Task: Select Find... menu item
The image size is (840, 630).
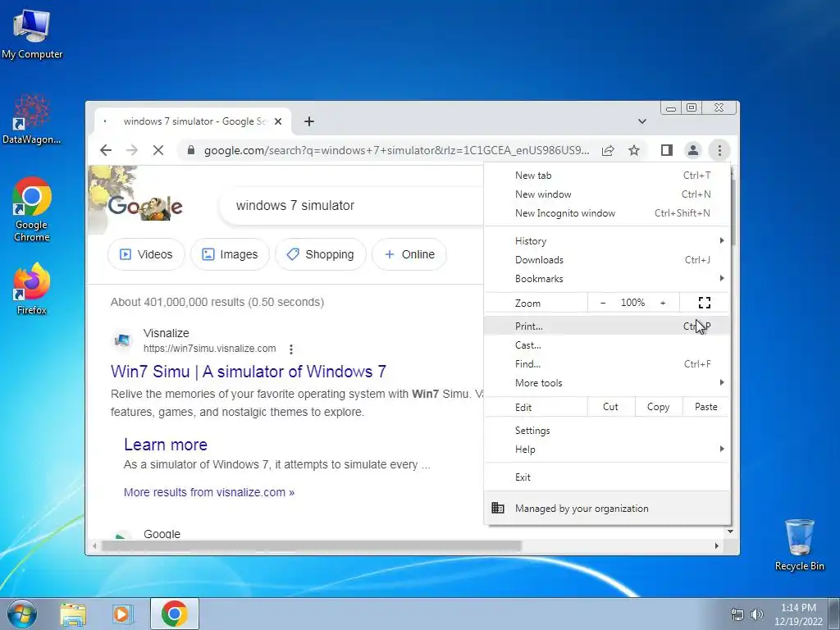Action: point(607,363)
